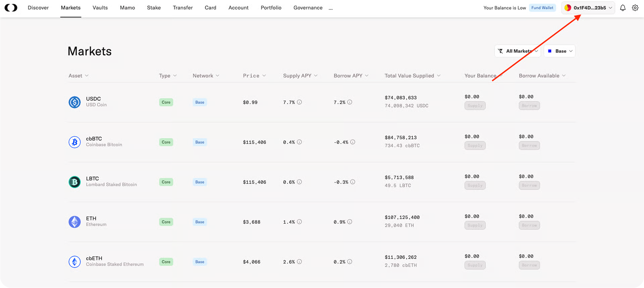The image size is (644, 288).
Task: Click the Moonwell logo icon
Action: tap(11, 8)
